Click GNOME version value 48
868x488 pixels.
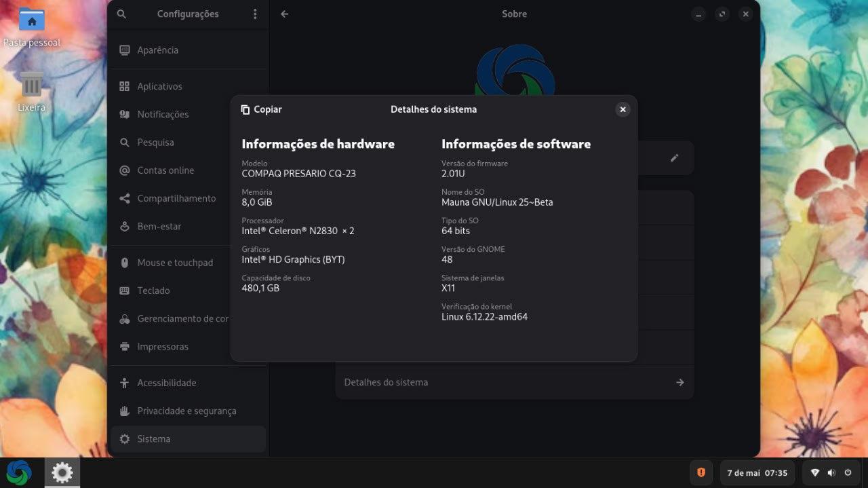click(x=447, y=259)
